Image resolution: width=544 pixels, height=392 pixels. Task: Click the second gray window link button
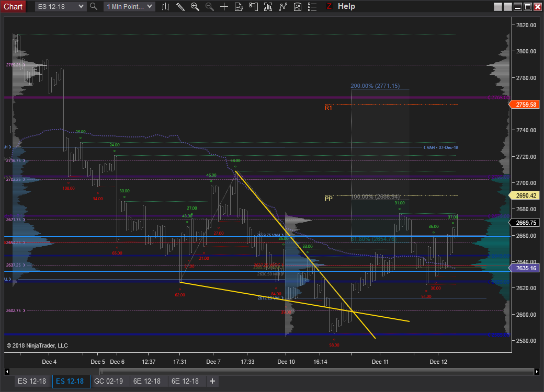point(507,7)
